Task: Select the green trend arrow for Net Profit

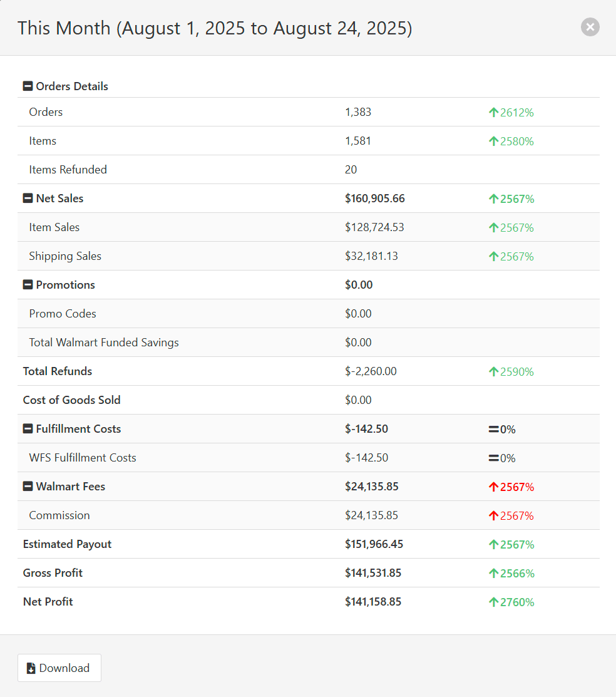Action: tap(495, 602)
